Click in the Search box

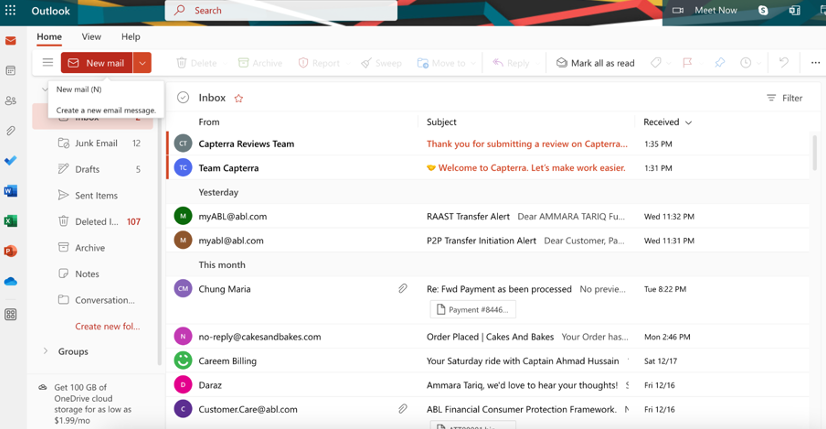point(280,10)
